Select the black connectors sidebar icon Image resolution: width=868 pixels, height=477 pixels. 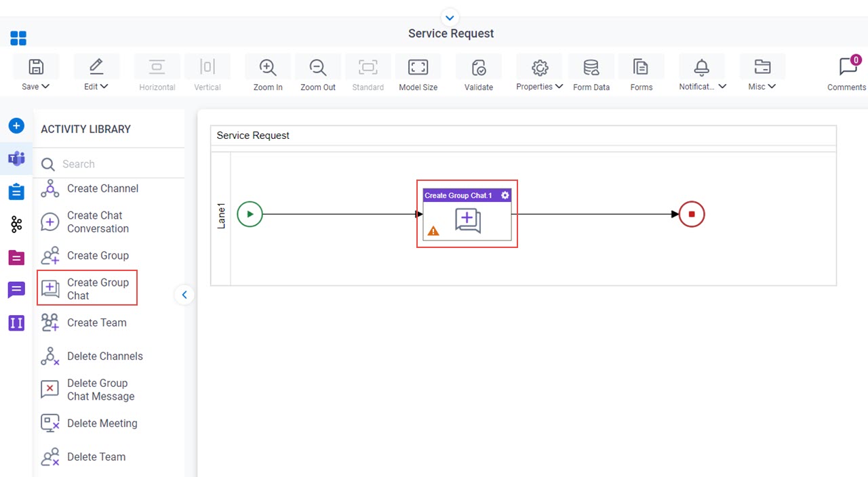[x=16, y=225]
